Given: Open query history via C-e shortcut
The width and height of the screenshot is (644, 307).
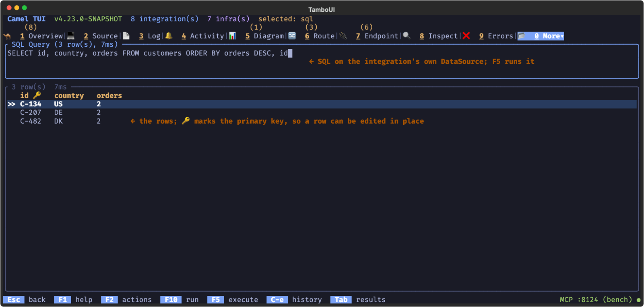Looking at the screenshot, I should pyautogui.click(x=294, y=300).
